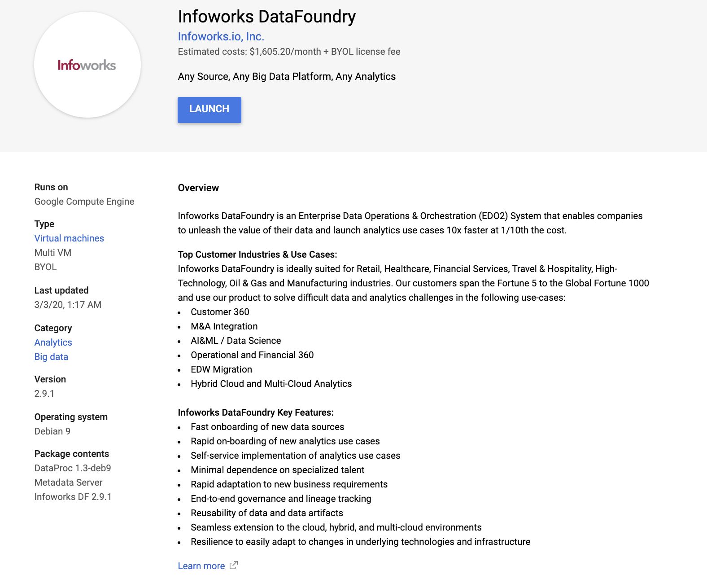Click the Infoworks logo thumbnail
The image size is (707, 588).
[87, 65]
